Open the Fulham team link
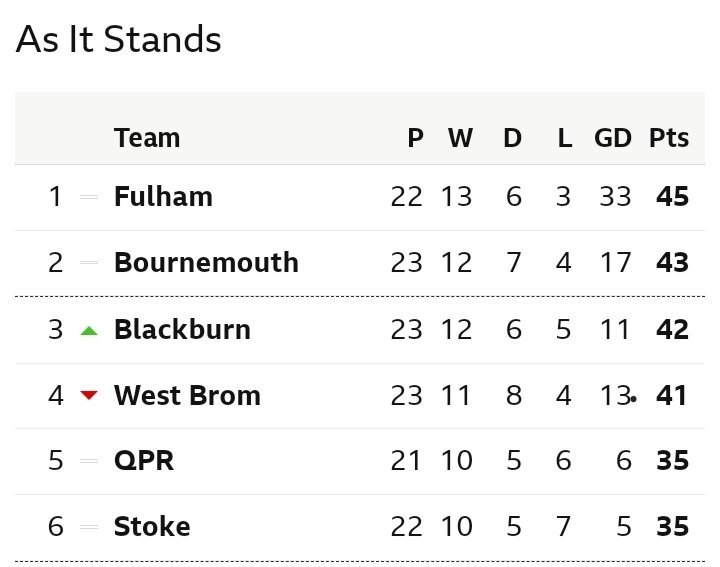 coord(163,196)
